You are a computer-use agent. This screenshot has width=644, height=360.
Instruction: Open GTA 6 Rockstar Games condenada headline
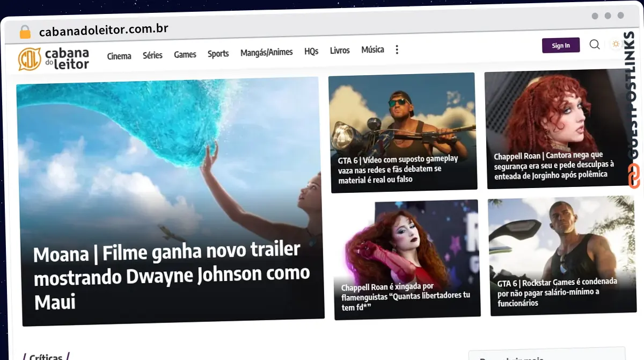click(x=557, y=292)
